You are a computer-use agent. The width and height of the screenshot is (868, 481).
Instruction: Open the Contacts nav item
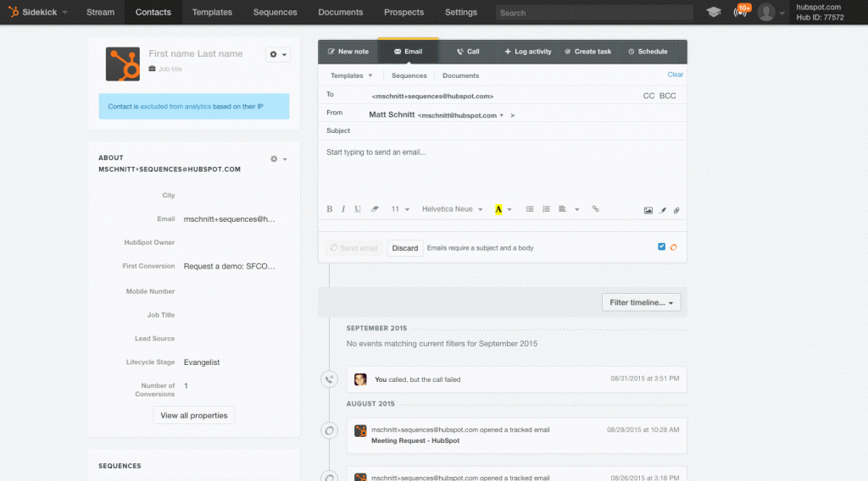point(153,12)
